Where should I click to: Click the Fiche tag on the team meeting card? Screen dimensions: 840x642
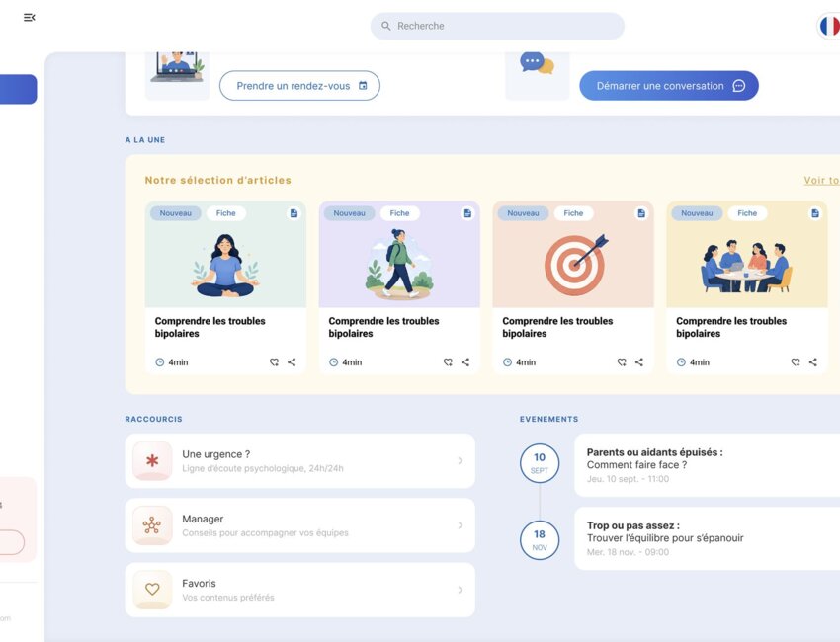click(747, 213)
